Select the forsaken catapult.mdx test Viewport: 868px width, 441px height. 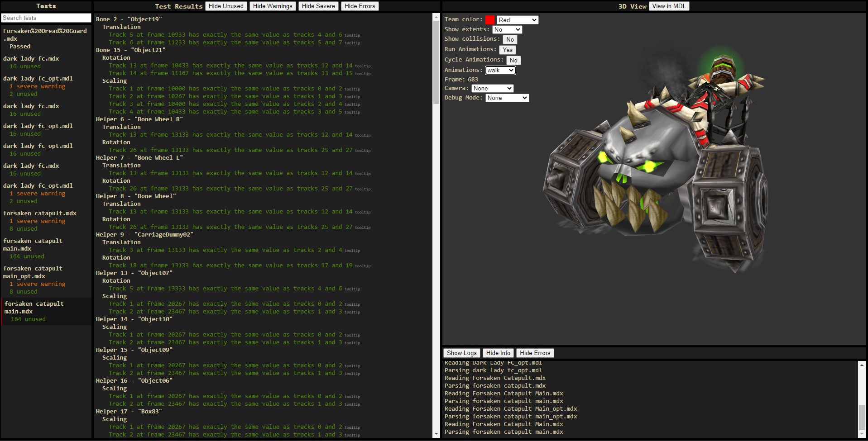45,221
